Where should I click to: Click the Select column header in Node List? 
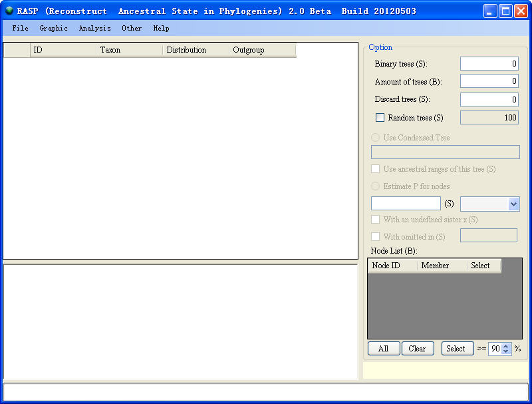[x=484, y=266]
